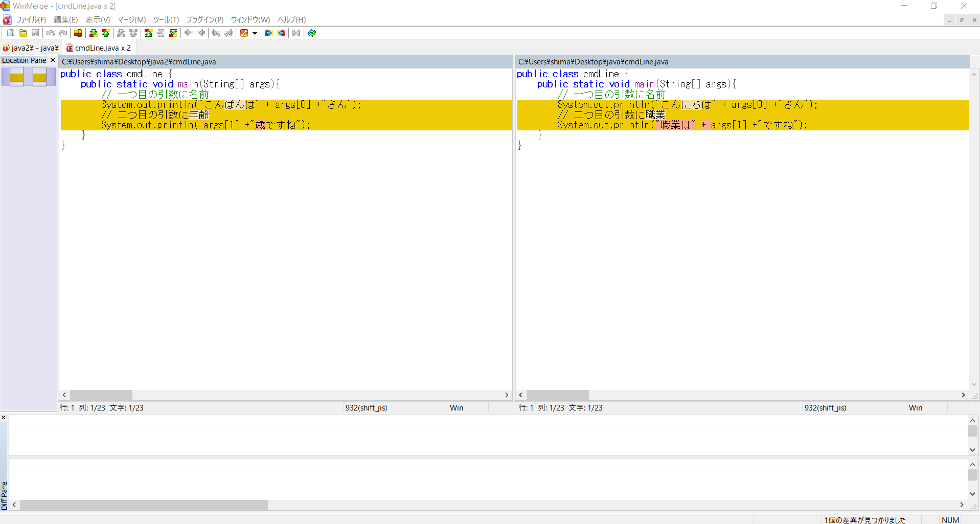Click the right file bar in Location Pane
The image size is (980, 524).
[x=40, y=77]
